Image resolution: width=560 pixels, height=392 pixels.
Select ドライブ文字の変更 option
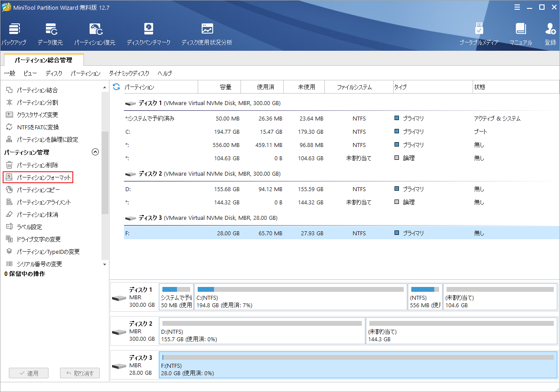pos(42,239)
